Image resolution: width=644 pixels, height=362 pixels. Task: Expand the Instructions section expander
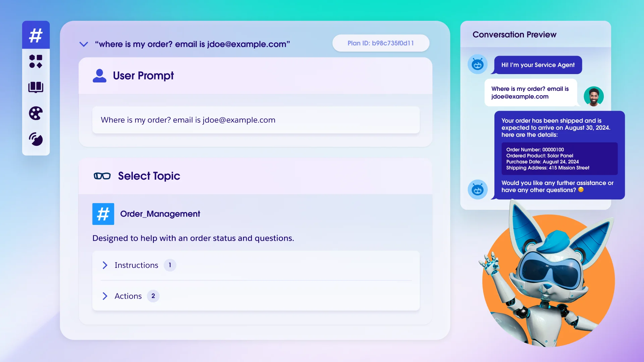[105, 265]
